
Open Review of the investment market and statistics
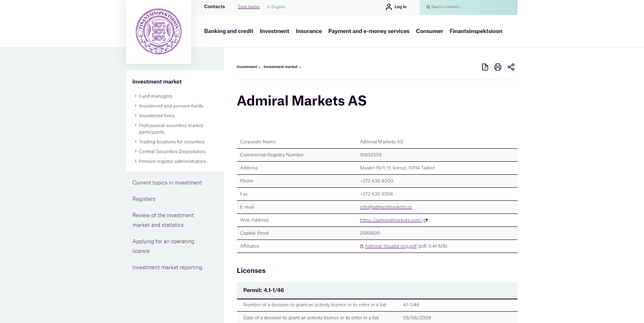click(x=163, y=220)
